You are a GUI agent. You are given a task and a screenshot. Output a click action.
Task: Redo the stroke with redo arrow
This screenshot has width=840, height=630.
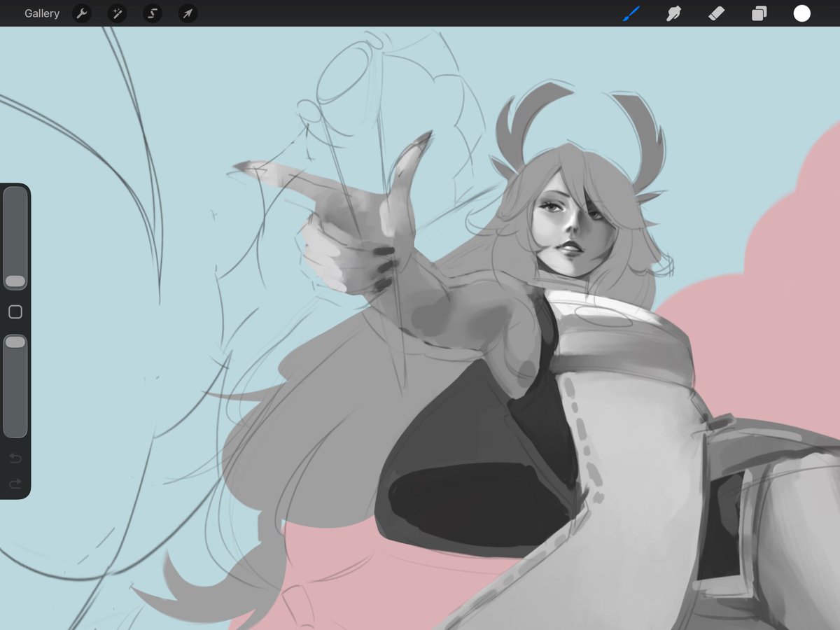15,483
